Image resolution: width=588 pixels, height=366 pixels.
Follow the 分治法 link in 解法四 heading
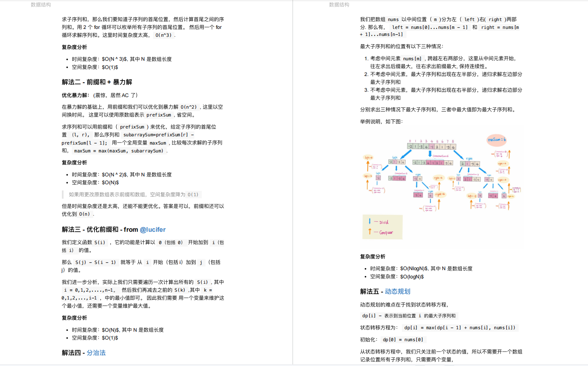(96, 353)
